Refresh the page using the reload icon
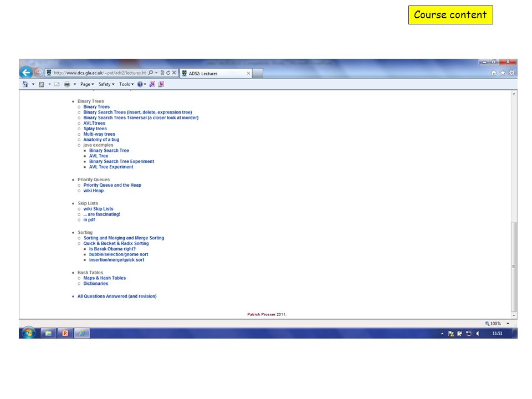This screenshot has width=532, height=399. coord(168,73)
